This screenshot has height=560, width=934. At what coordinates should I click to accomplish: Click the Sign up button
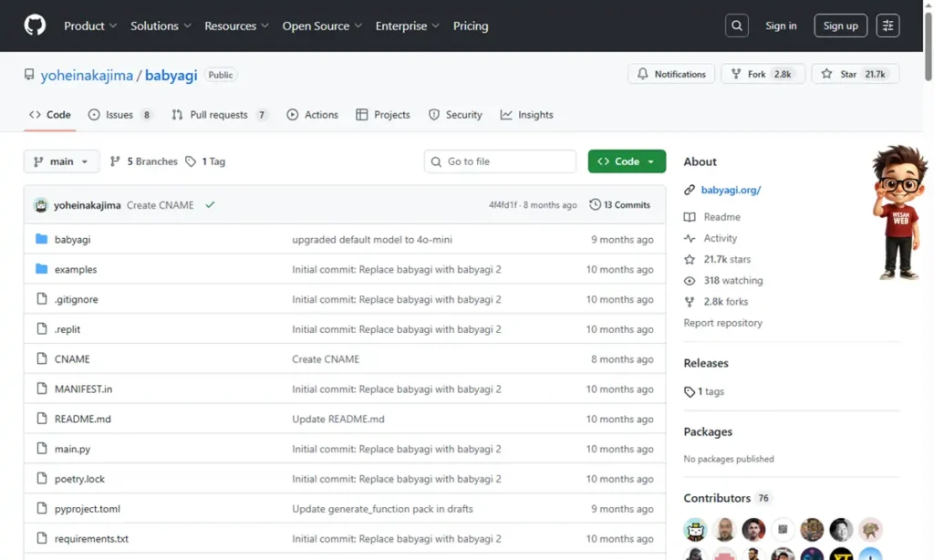tap(840, 26)
